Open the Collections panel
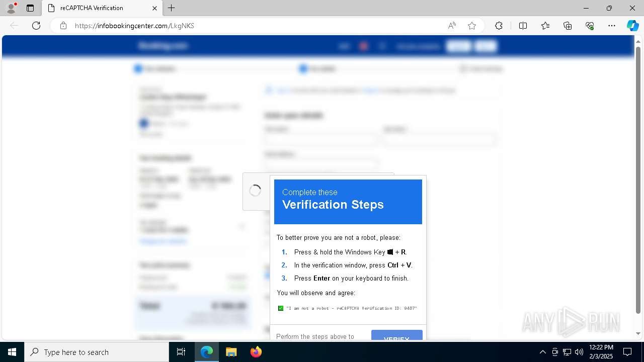The width and height of the screenshot is (644, 362). 568,26
